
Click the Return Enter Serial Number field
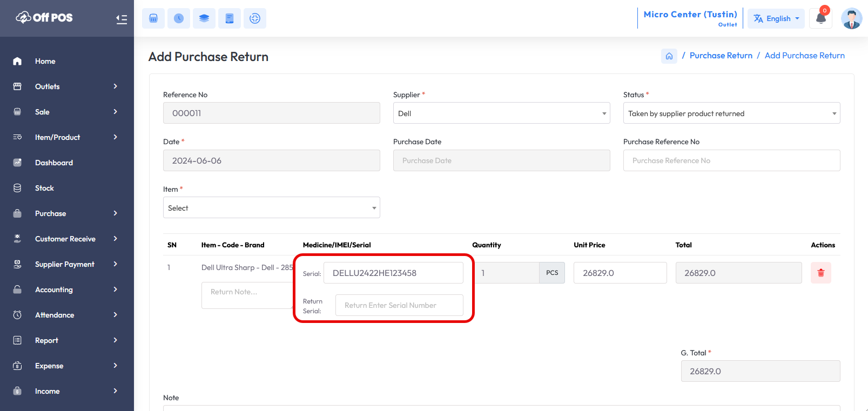399,305
